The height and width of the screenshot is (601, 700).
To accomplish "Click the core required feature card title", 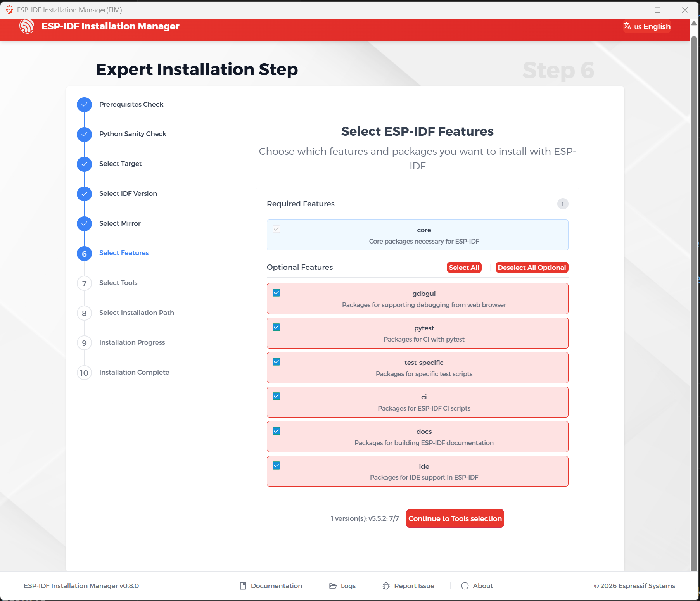I will [x=424, y=230].
